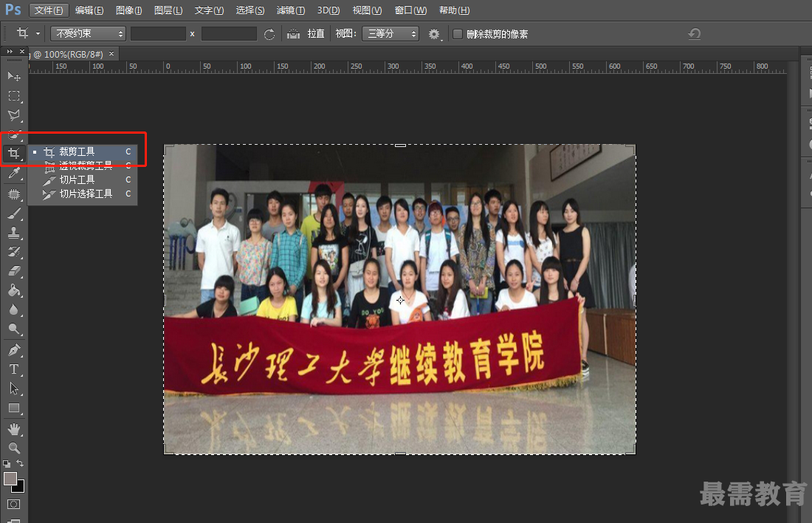Click the crop width input field
Viewport: 812px width, 523px height.
tap(158, 34)
